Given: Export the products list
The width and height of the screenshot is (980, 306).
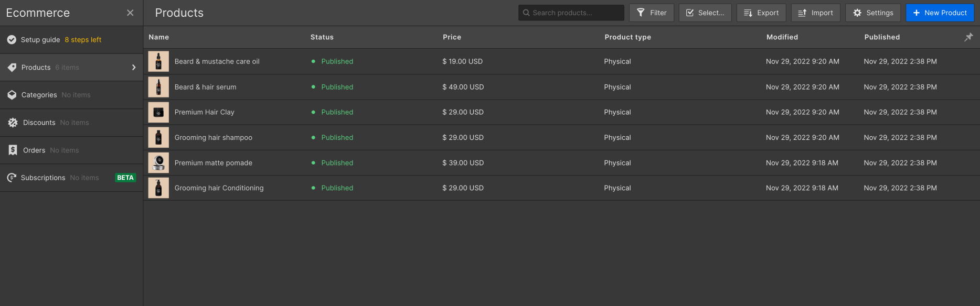Looking at the screenshot, I should pos(761,13).
